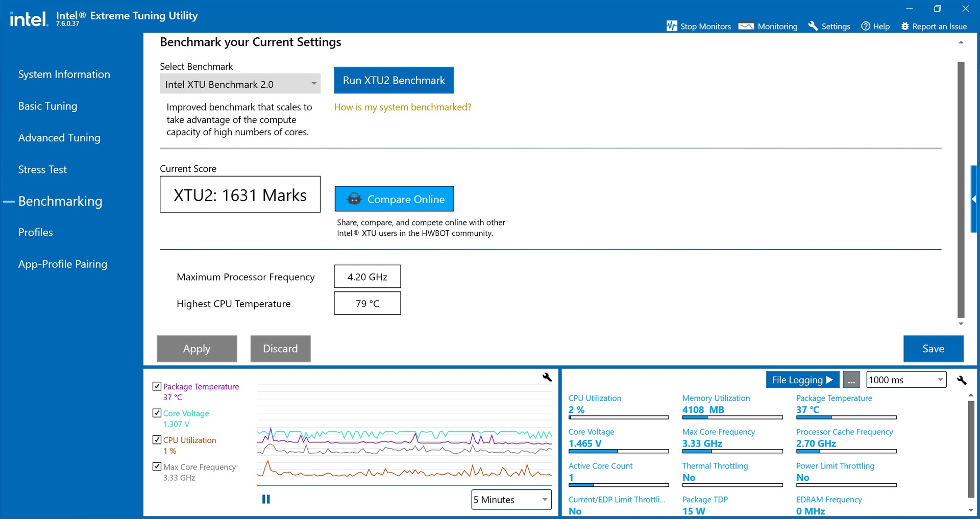Click monitor panel scrollbar up arrow
The width and height of the screenshot is (980, 519).
point(971,396)
